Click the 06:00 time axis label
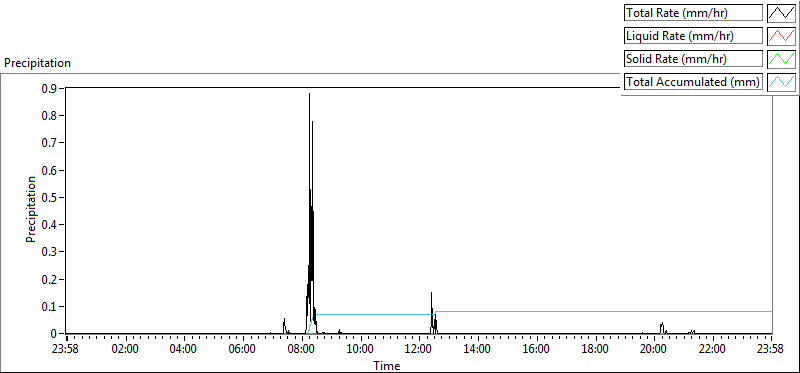This screenshot has width=800, height=373. [x=243, y=350]
